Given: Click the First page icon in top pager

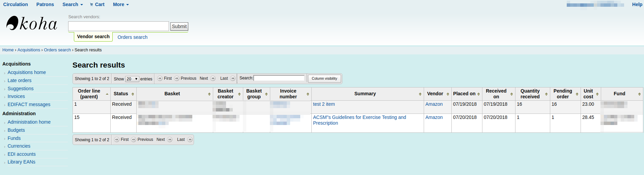Looking at the screenshot, I should pyautogui.click(x=160, y=78).
